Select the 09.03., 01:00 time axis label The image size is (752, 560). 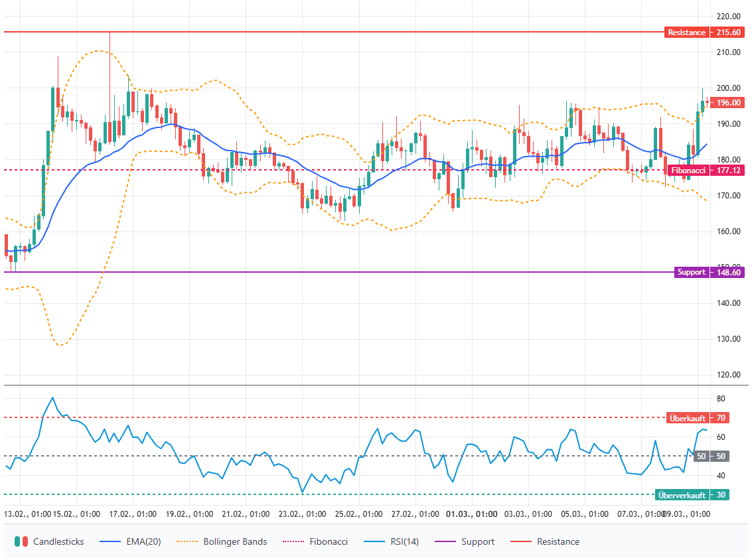pos(687,514)
